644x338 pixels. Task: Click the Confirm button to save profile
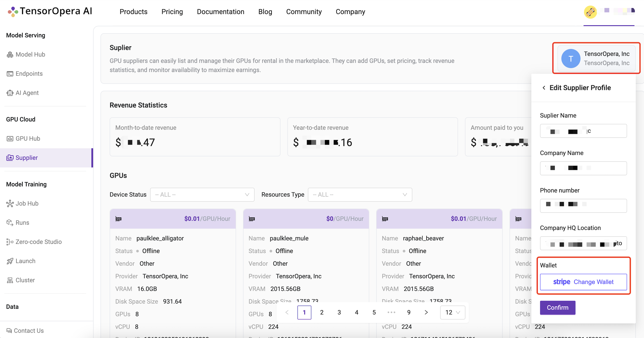pyautogui.click(x=557, y=307)
